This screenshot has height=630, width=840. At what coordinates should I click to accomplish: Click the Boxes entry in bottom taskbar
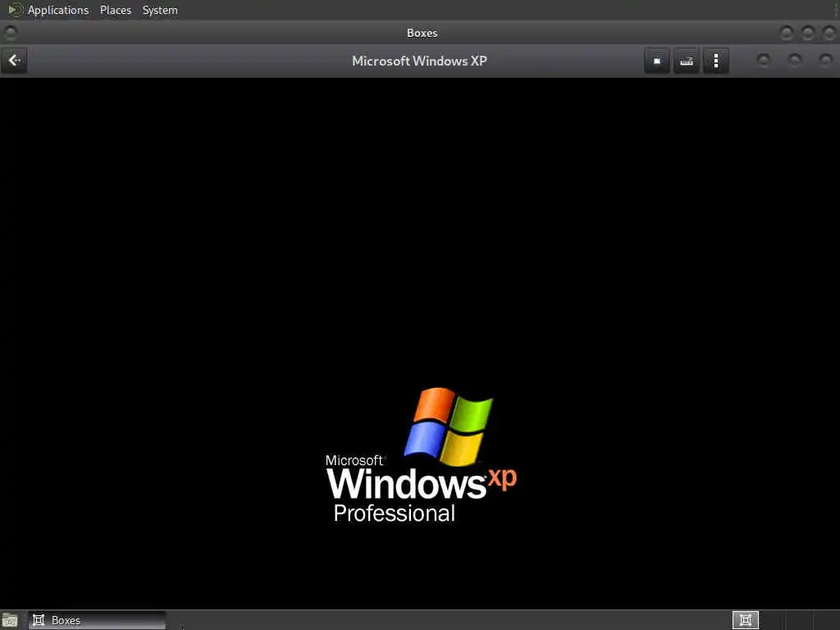(97, 620)
